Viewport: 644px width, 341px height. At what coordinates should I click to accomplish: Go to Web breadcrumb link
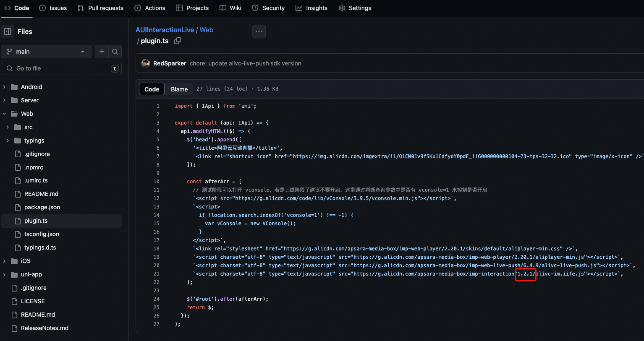coord(206,30)
